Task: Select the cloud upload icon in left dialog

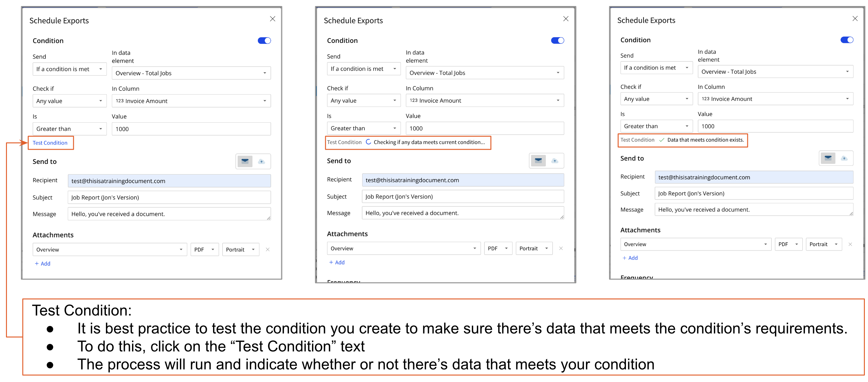Action: click(x=262, y=162)
